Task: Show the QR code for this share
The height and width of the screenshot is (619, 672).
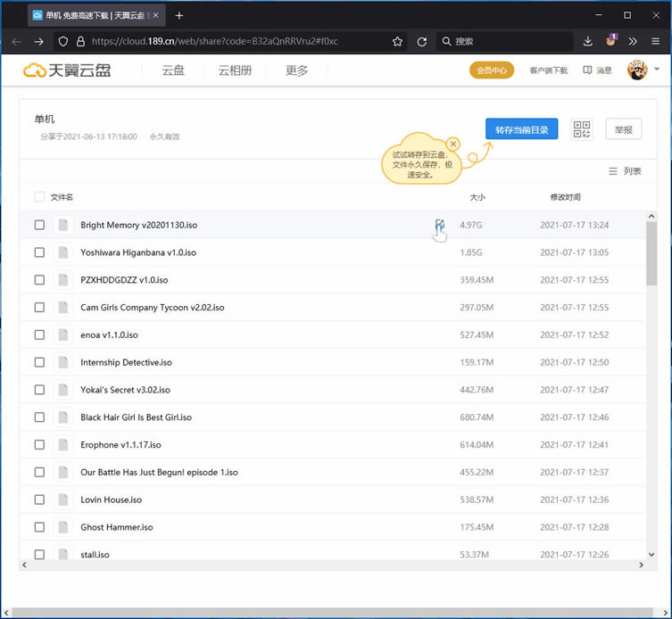Action: pyautogui.click(x=582, y=129)
